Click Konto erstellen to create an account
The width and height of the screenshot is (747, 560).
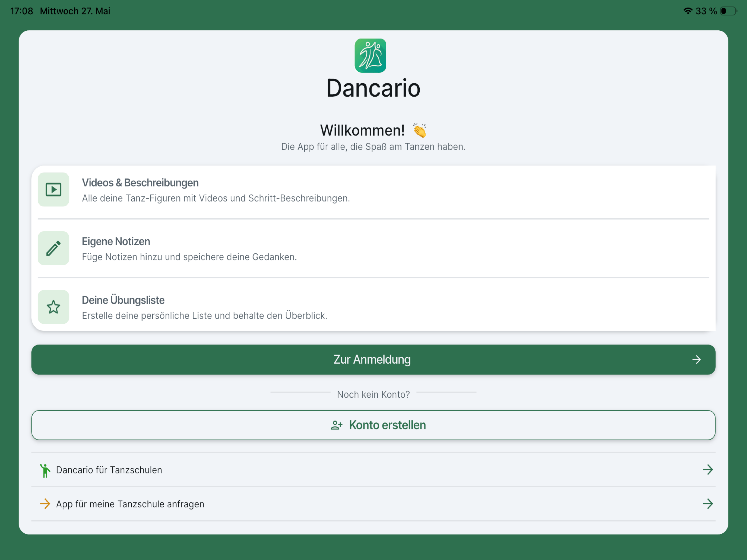coord(373,425)
